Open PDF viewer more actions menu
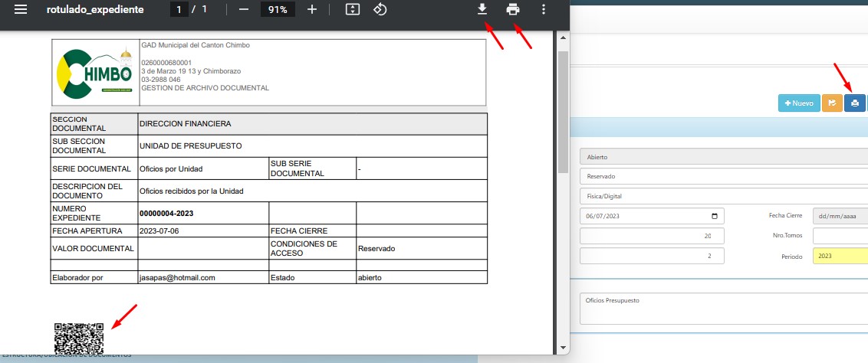 (544, 9)
